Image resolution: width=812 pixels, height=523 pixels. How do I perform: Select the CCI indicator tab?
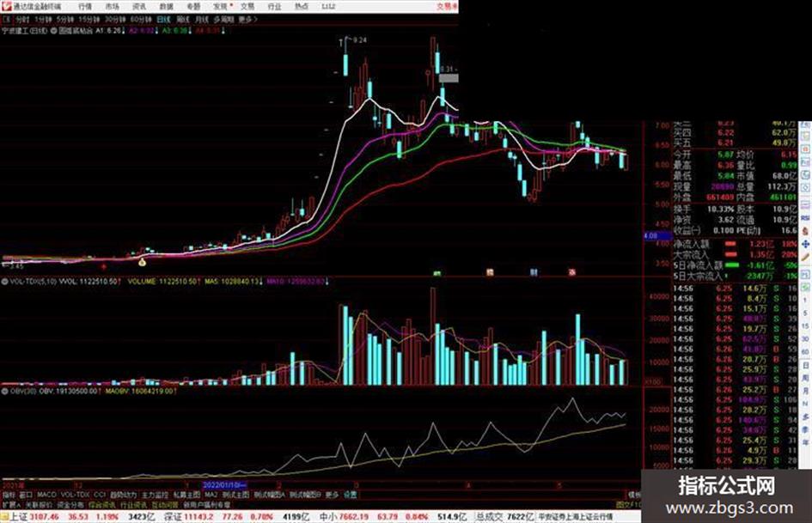tap(100, 495)
